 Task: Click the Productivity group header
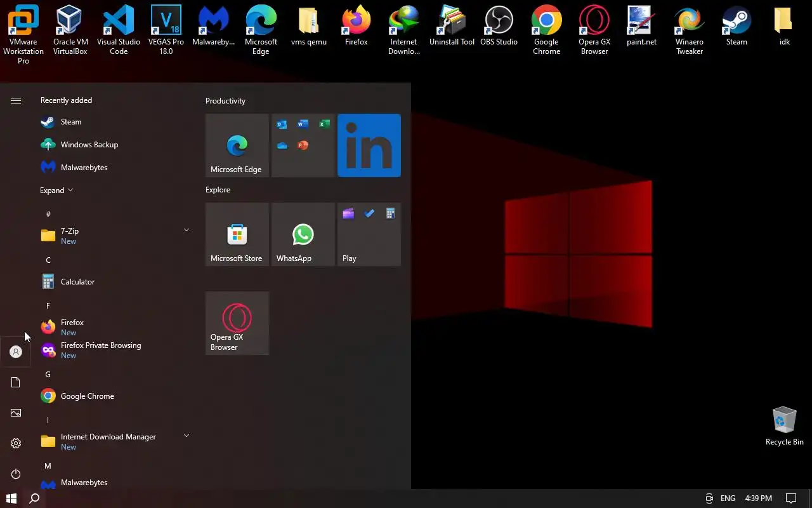coord(225,101)
